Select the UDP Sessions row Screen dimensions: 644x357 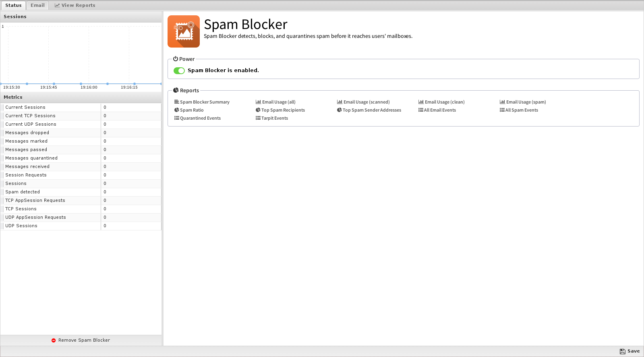(81, 226)
